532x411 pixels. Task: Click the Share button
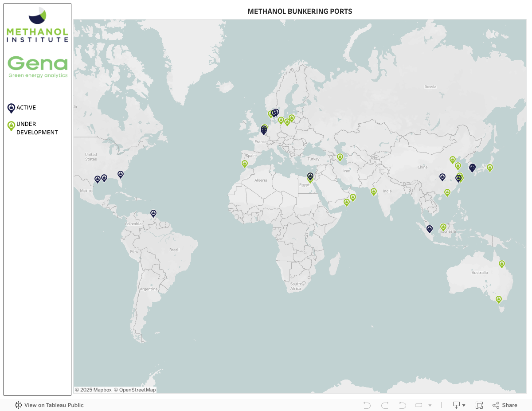505,405
